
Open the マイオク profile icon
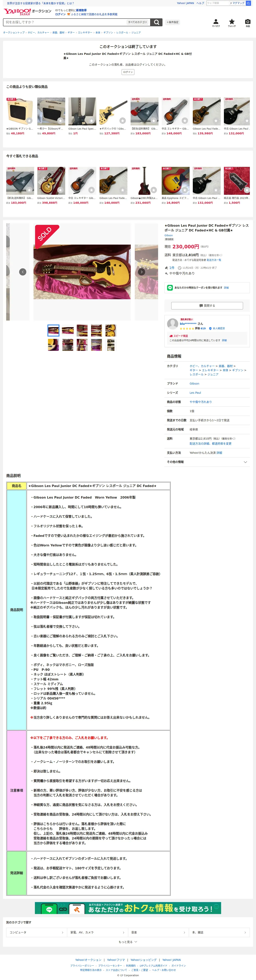tap(216, 23)
